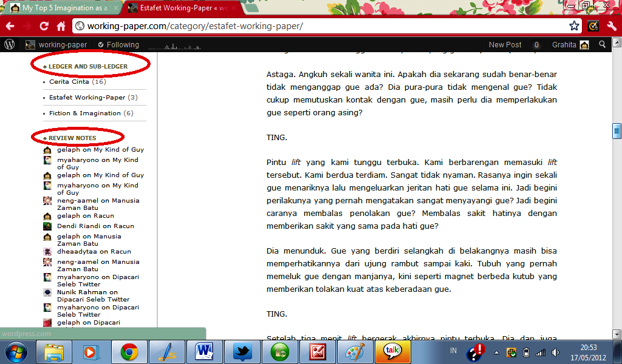Viewport: 622px width, 364px height.
Task: Launch Microsoft Word from the taskbar
Action: pyautogui.click(x=205, y=352)
